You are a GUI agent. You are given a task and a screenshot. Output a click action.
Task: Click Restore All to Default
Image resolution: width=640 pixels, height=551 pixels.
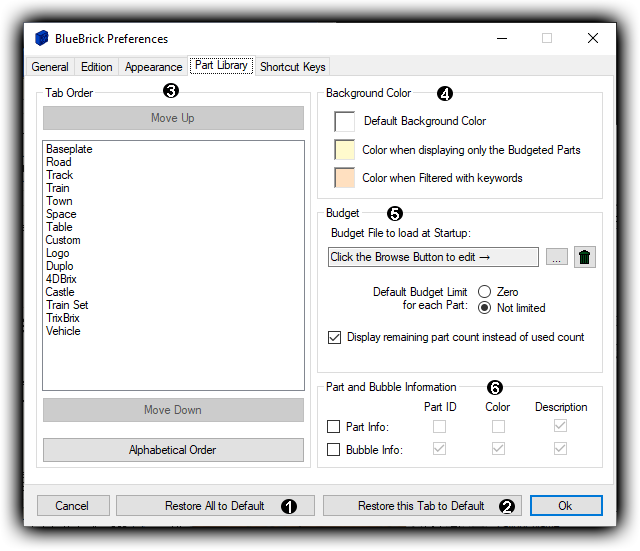point(215,506)
